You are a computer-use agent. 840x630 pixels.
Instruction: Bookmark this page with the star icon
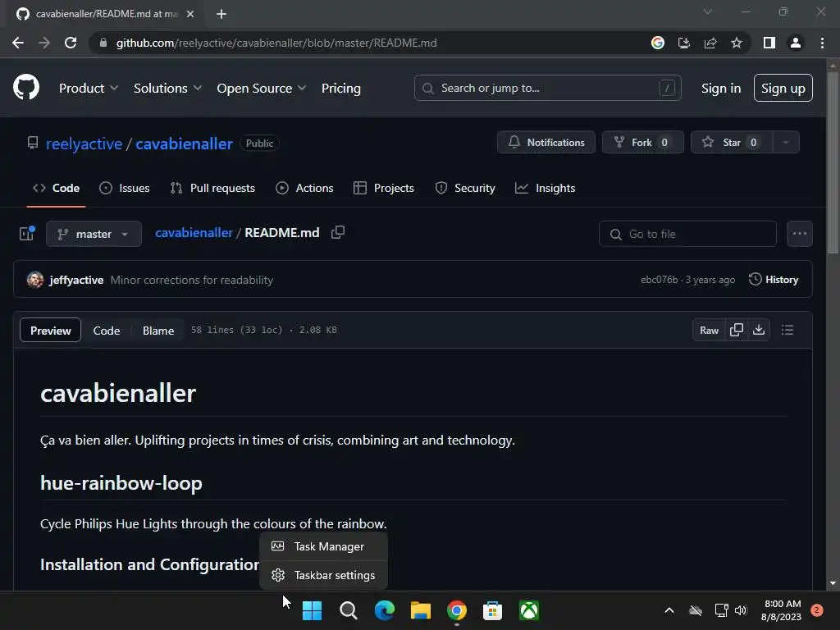point(737,43)
